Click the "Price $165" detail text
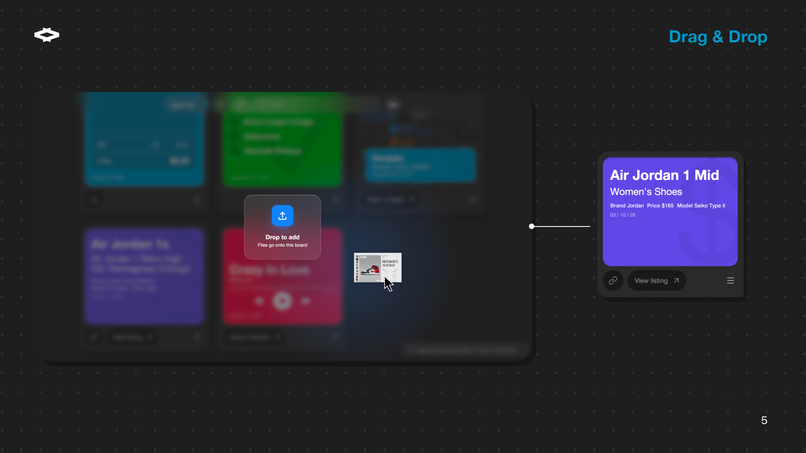Screen dimensions: 806x453 click(660, 206)
